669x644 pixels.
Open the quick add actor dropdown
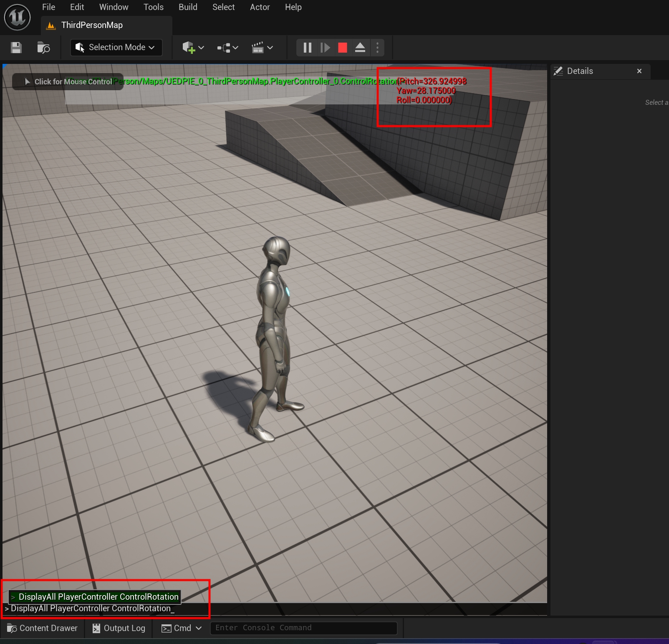click(x=193, y=48)
